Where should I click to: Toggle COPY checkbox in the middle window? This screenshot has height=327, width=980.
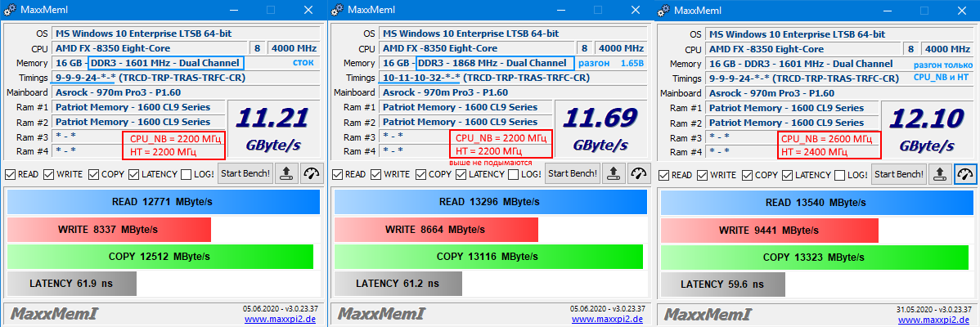coord(420,174)
